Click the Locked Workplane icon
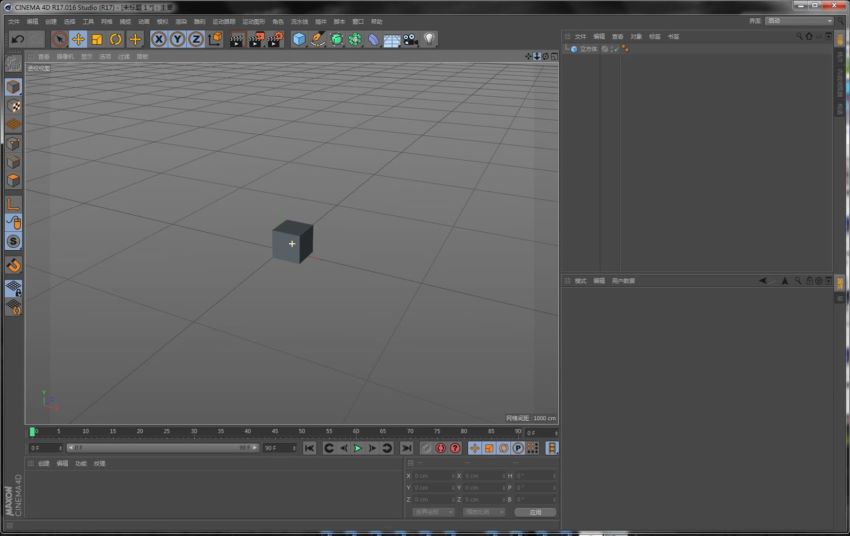 14,289
